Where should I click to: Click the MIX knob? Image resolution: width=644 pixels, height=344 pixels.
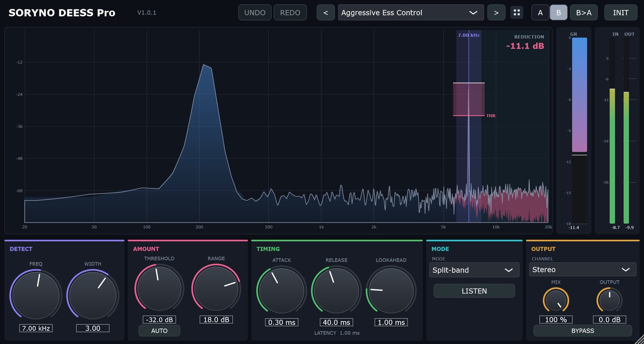click(x=556, y=300)
